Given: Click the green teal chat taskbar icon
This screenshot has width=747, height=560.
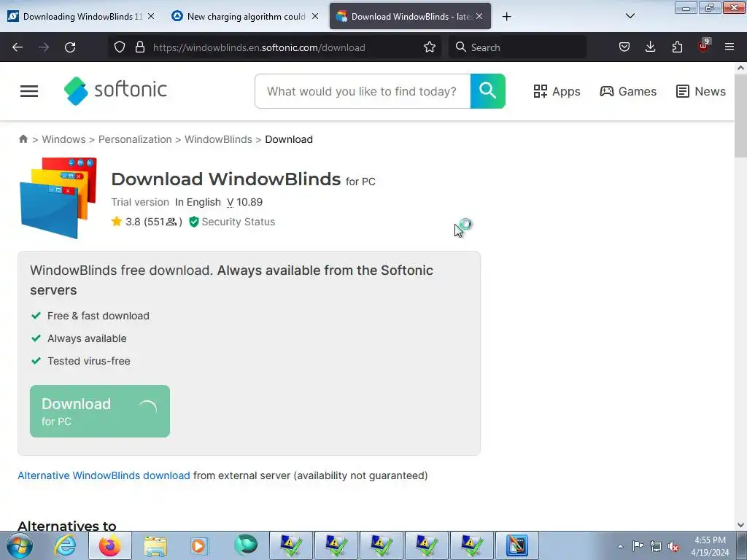Looking at the screenshot, I should [245, 545].
